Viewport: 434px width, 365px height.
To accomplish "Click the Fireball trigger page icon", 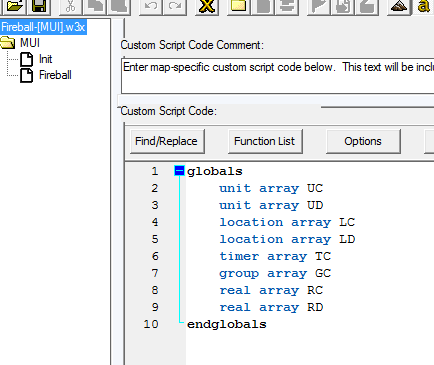I will (27, 75).
